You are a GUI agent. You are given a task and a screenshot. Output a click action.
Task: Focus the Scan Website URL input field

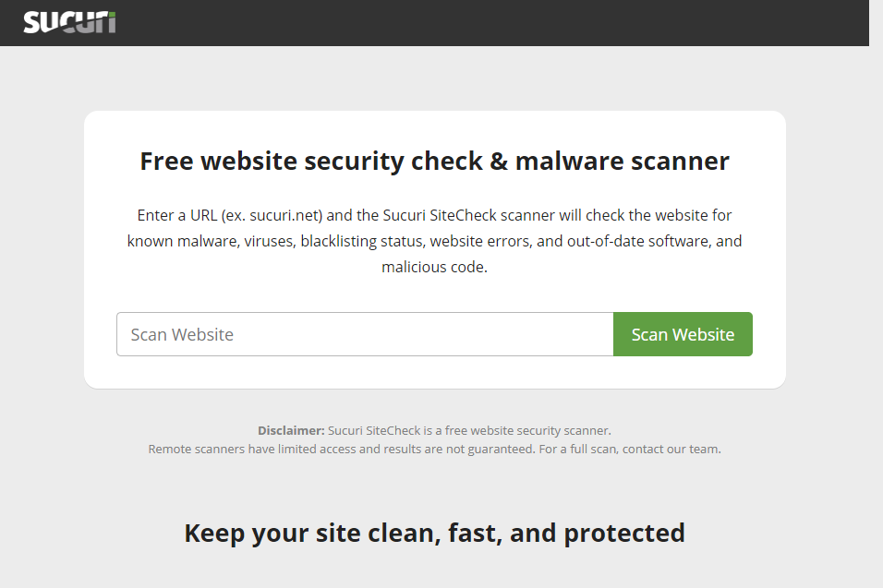click(x=365, y=334)
